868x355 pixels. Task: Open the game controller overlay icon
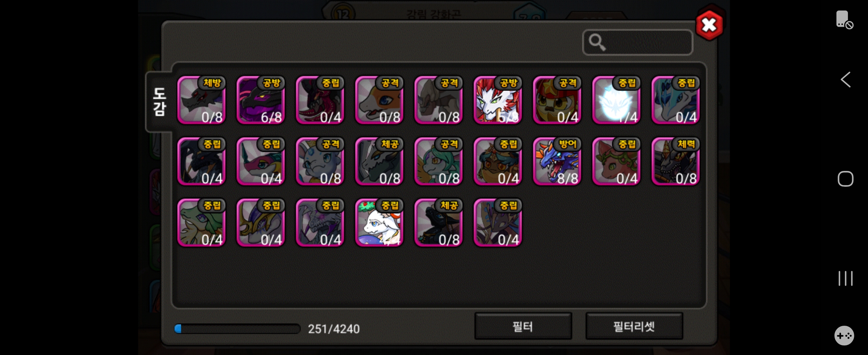point(844,336)
